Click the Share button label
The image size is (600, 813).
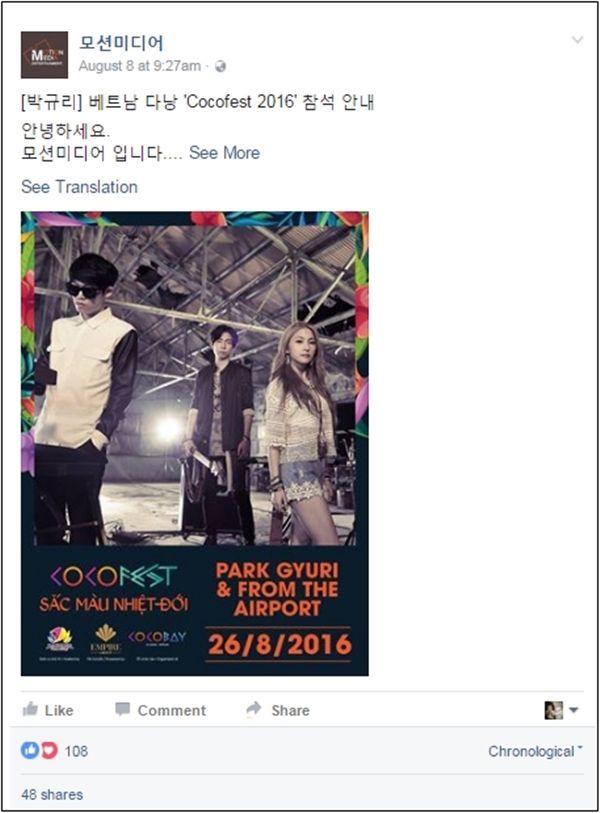(x=290, y=710)
